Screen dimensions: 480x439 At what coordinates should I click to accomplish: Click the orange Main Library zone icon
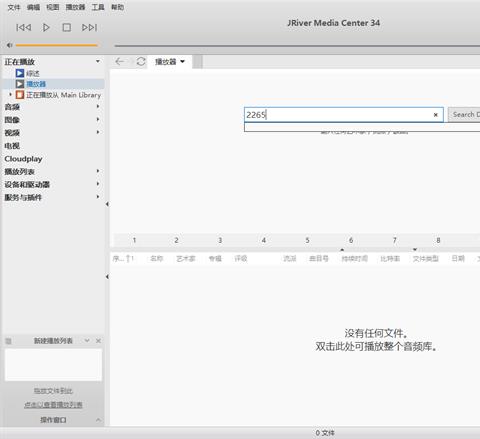(x=20, y=95)
